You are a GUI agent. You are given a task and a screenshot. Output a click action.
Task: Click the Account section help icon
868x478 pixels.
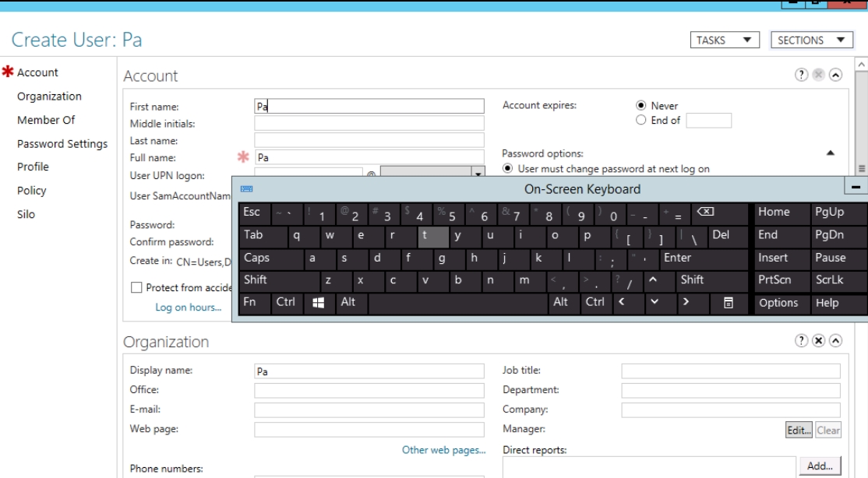(800, 76)
